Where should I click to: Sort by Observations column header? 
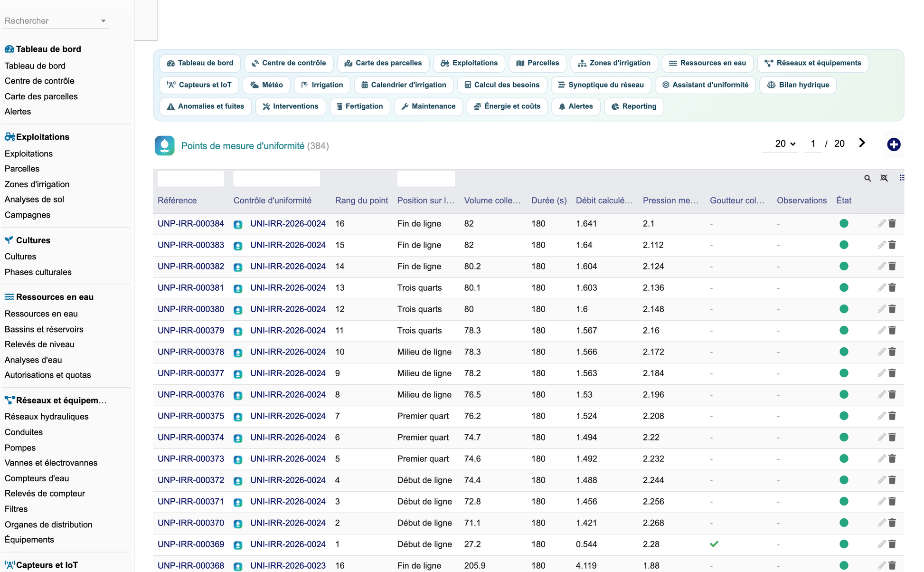tap(801, 200)
